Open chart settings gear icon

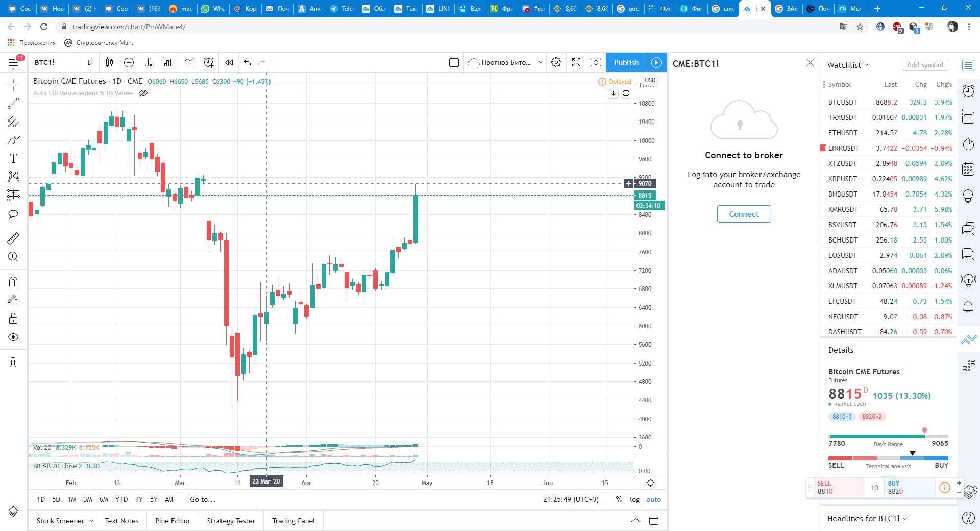click(556, 62)
